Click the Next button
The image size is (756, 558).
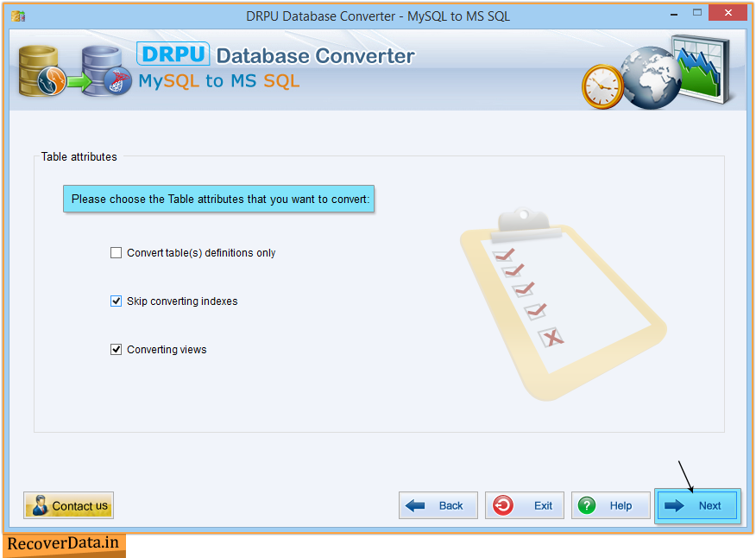tap(697, 505)
